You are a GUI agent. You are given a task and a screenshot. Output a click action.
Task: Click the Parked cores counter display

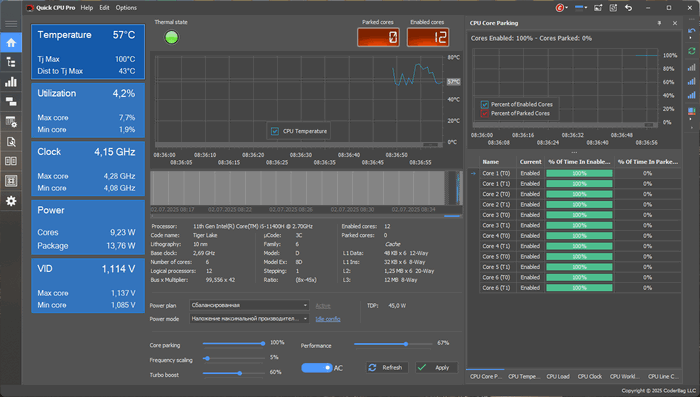pos(378,37)
